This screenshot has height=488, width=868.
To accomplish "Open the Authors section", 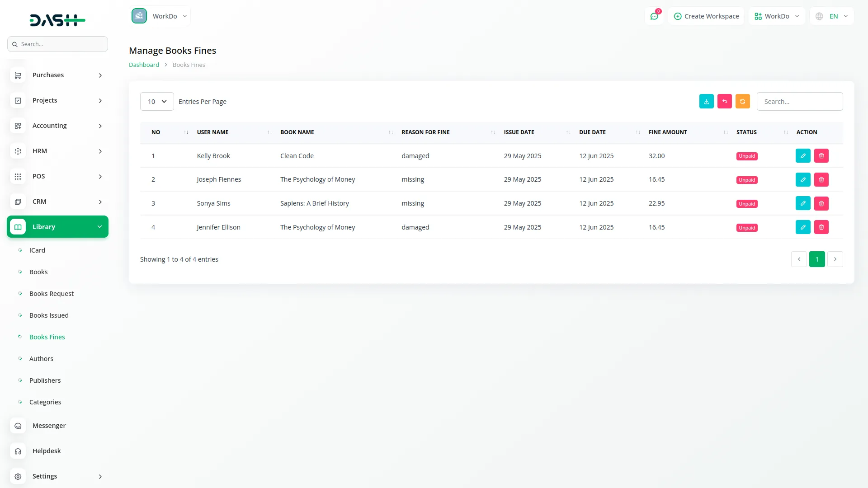I will pos(41,358).
